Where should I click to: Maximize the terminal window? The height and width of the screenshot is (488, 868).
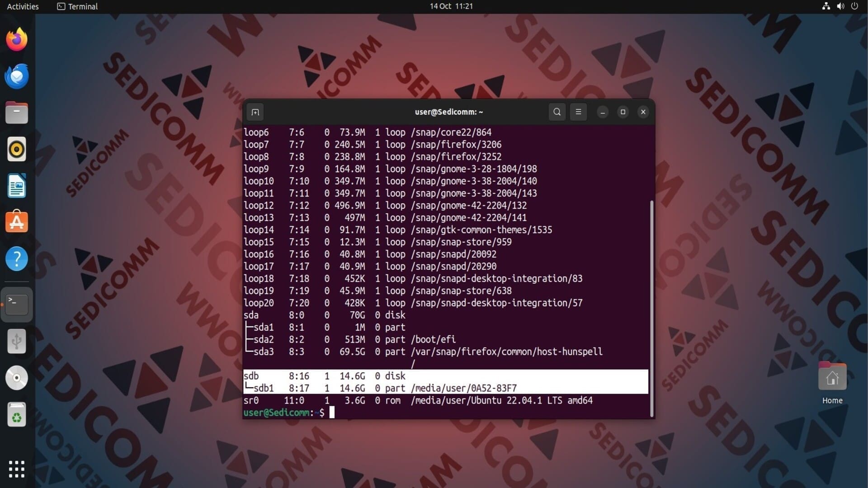(623, 112)
